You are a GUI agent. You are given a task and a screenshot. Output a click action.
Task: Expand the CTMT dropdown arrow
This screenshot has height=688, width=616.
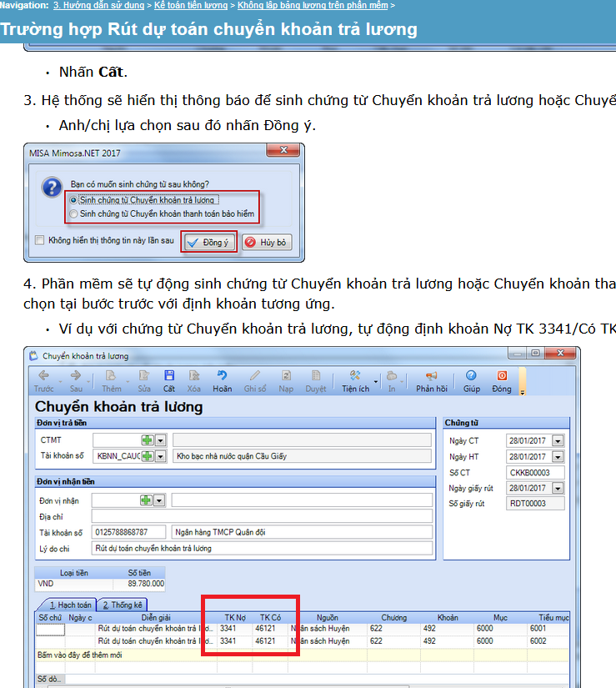pyautogui.click(x=161, y=440)
